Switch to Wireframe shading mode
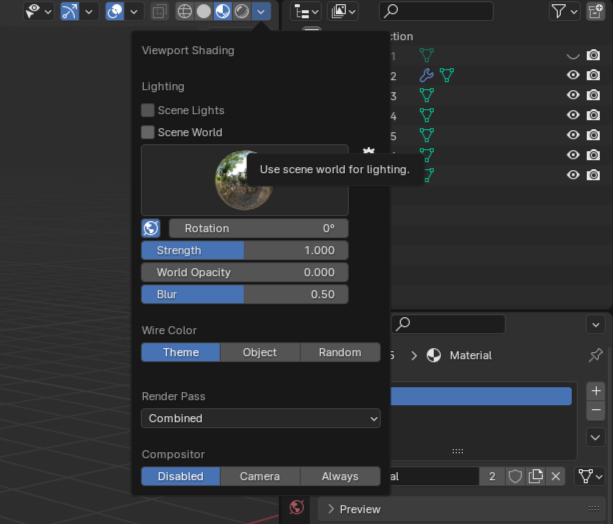Image resolution: width=613 pixels, height=524 pixels. [x=185, y=11]
